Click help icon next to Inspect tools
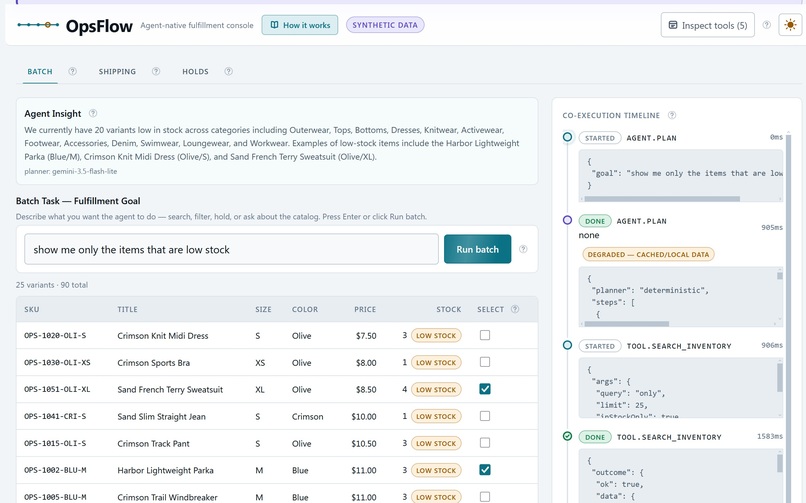Image resolution: width=806 pixels, height=503 pixels. pyautogui.click(x=766, y=25)
